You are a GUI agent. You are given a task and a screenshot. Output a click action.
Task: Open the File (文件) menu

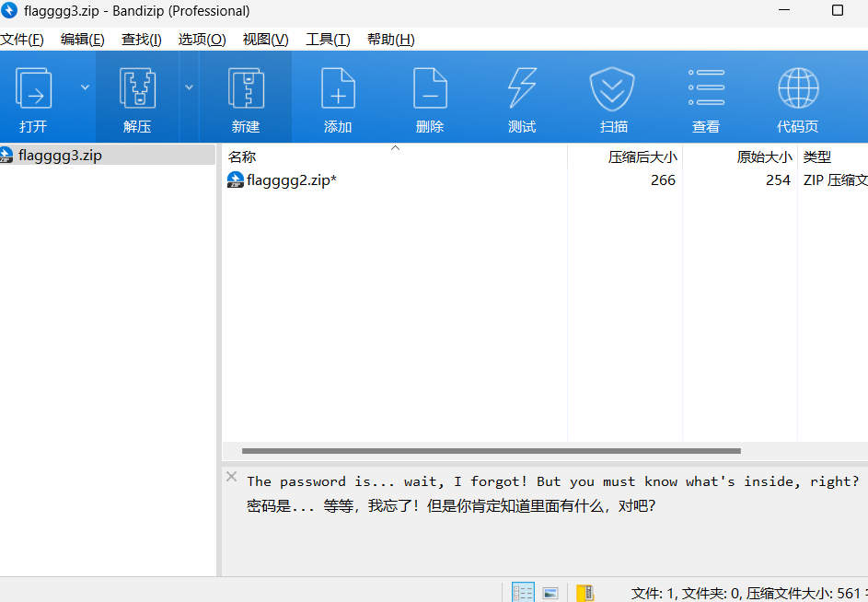pos(22,40)
